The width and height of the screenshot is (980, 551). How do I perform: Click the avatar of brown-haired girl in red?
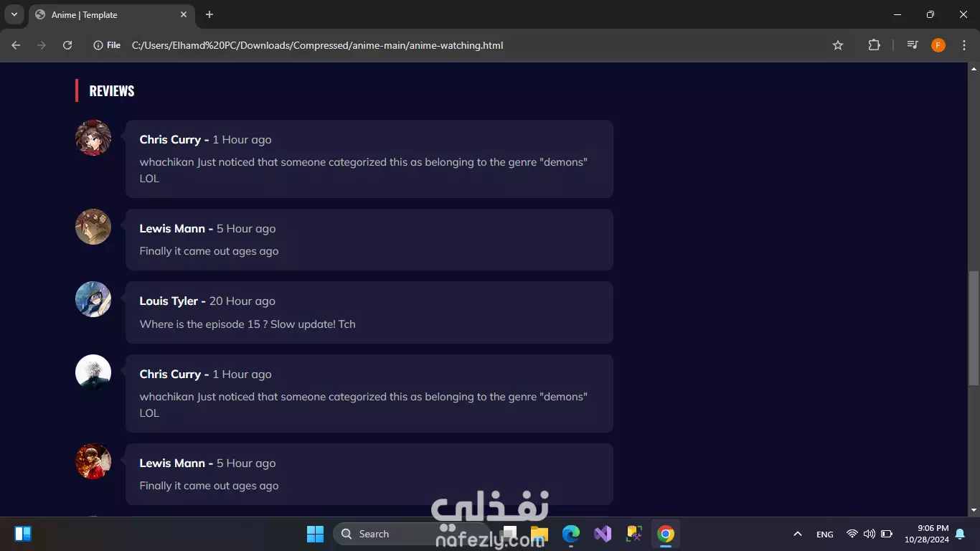pos(93,138)
